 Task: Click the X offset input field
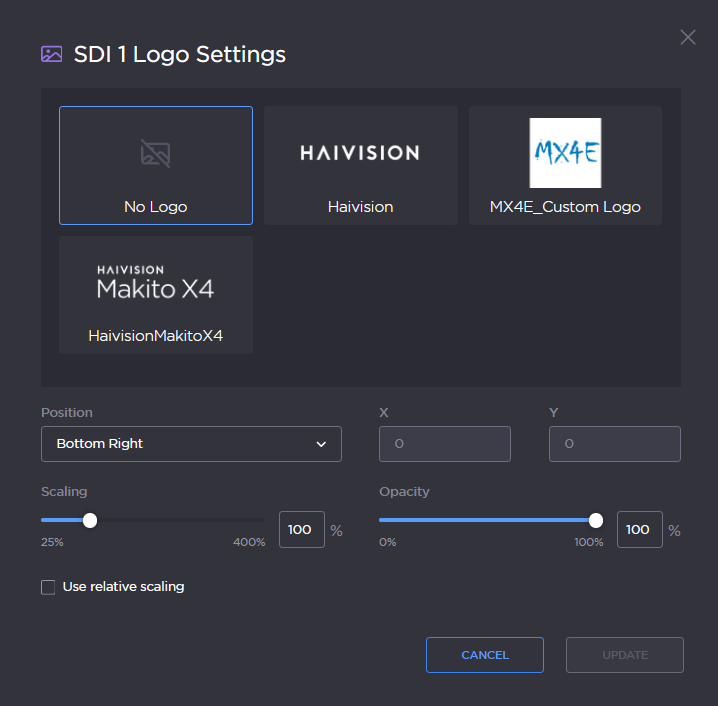(x=444, y=444)
